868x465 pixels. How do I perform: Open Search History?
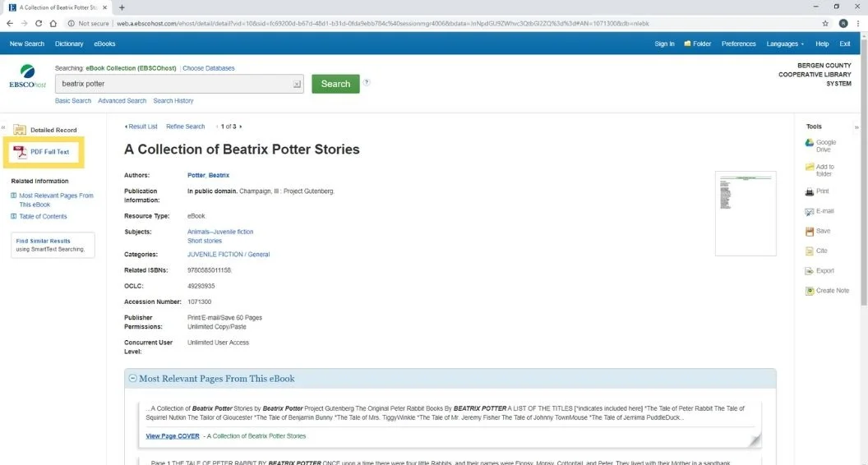pos(173,101)
